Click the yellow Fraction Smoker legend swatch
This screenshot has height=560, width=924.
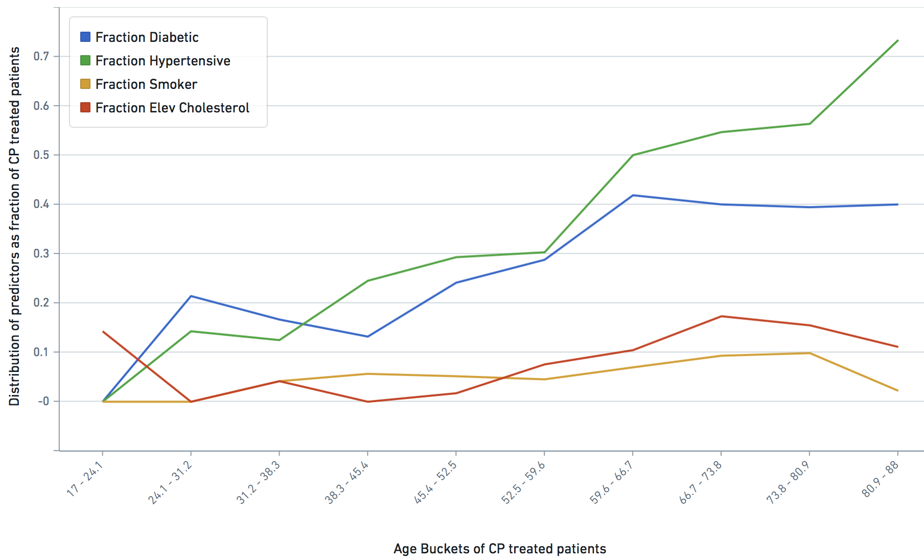click(85, 84)
